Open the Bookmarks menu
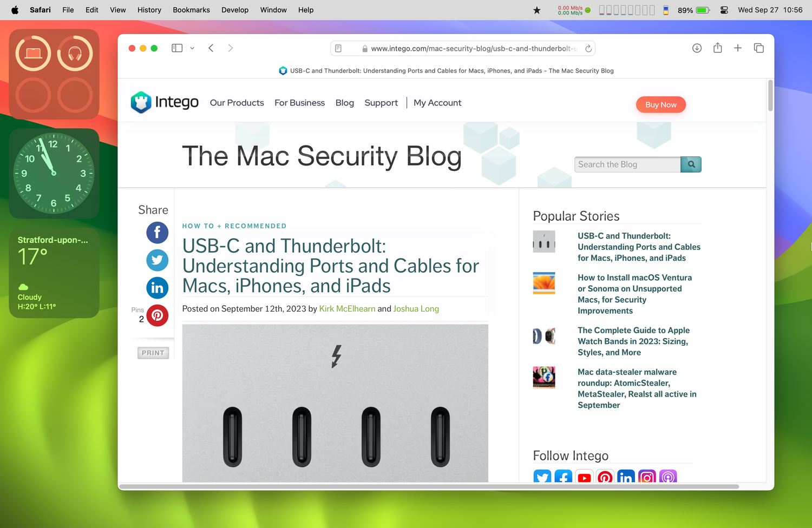This screenshot has width=812, height=528. click(191, 10)
